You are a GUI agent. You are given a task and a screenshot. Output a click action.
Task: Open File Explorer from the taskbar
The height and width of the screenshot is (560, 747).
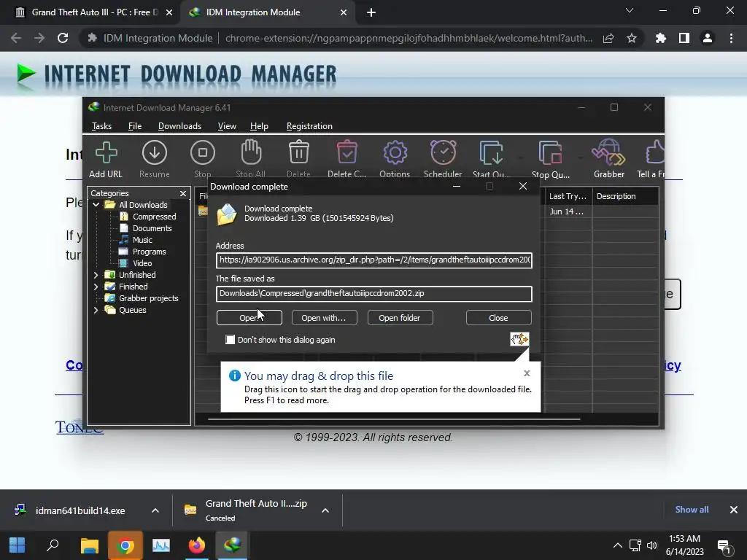coord(89,545)
